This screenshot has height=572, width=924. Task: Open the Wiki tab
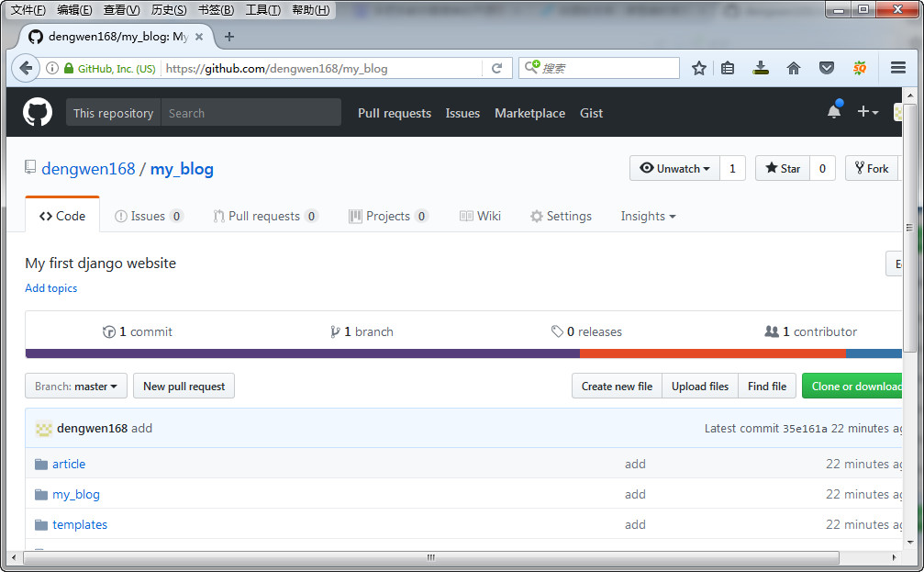point(480,217)
